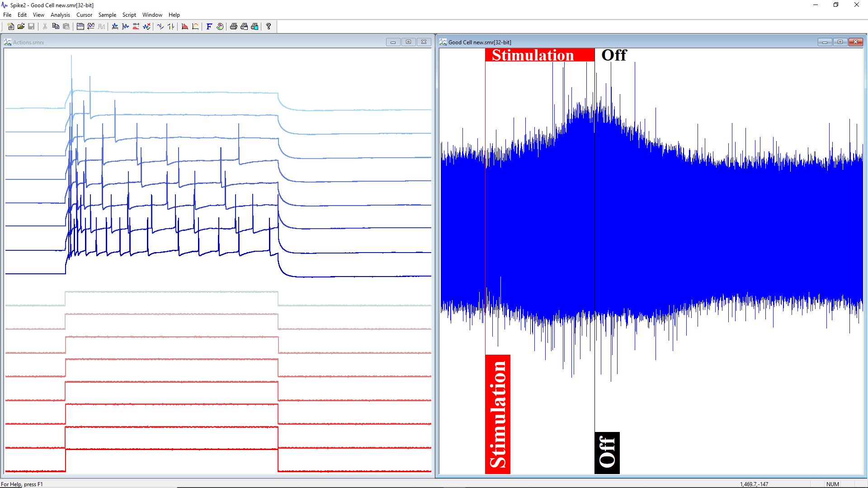Click the Print toolbar icon

click(234, 27)
